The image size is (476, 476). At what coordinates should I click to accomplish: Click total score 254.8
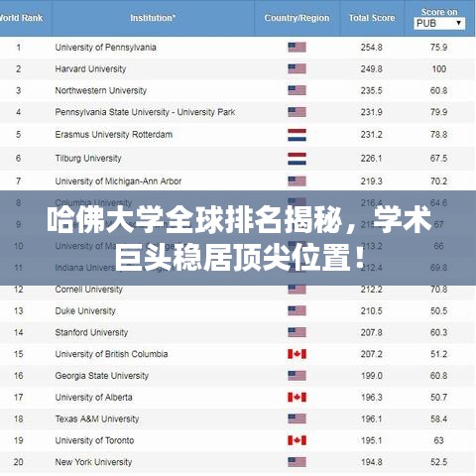tap(372, 48)
